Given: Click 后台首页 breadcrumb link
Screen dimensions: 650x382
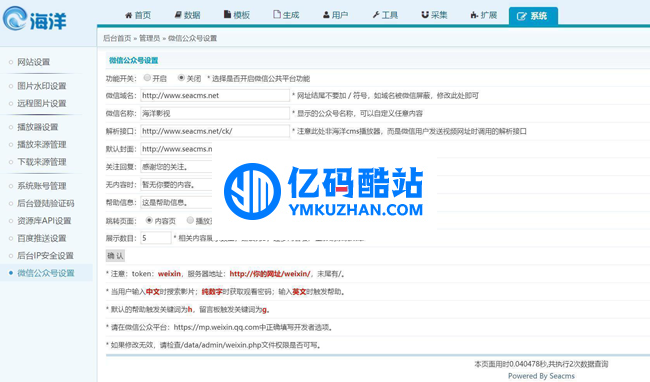Looking at the screenshot, I should (x=117, y=38).
